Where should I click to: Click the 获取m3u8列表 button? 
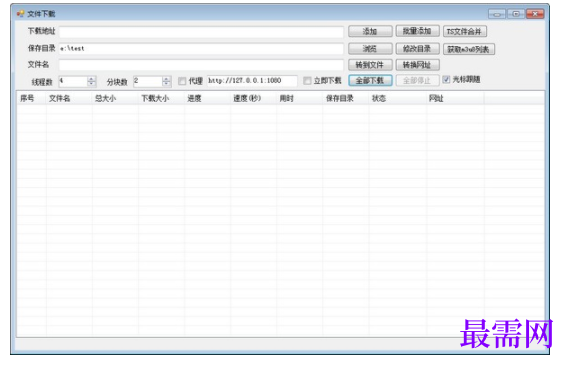469,49
